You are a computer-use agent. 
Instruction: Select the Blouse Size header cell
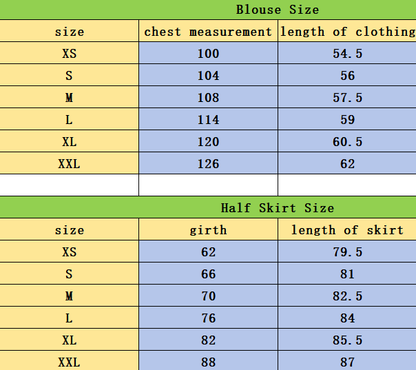tap(208, 9)
